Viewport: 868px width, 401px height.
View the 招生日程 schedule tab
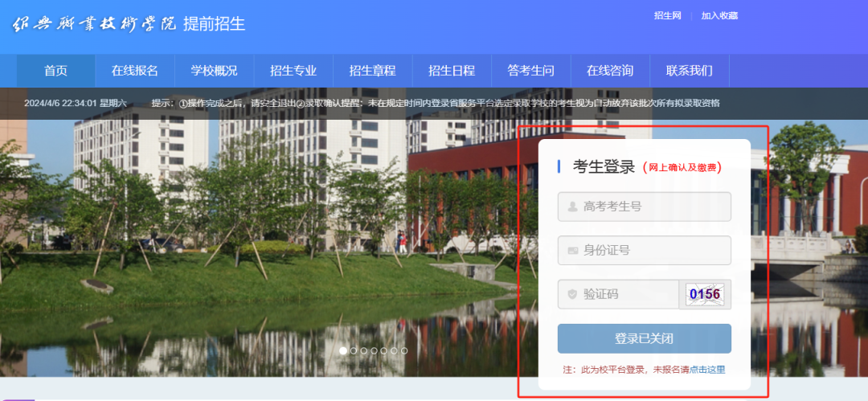(x=452, y=71)
